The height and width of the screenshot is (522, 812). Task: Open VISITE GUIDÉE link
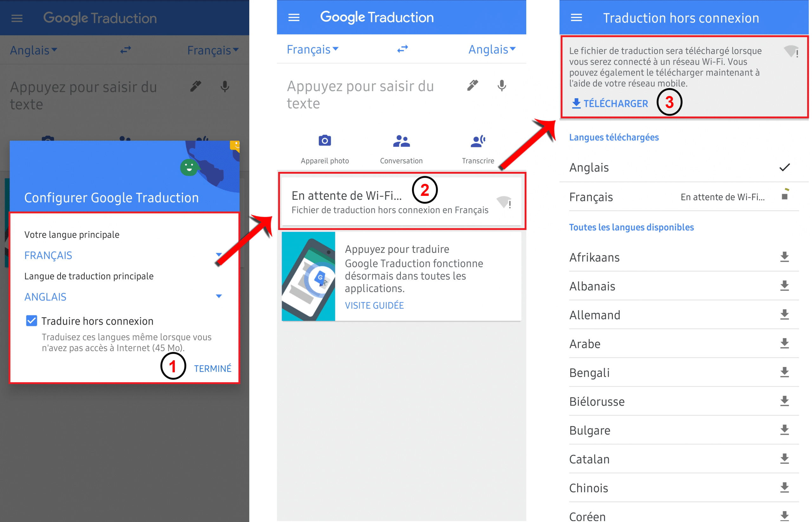(374, 306)
